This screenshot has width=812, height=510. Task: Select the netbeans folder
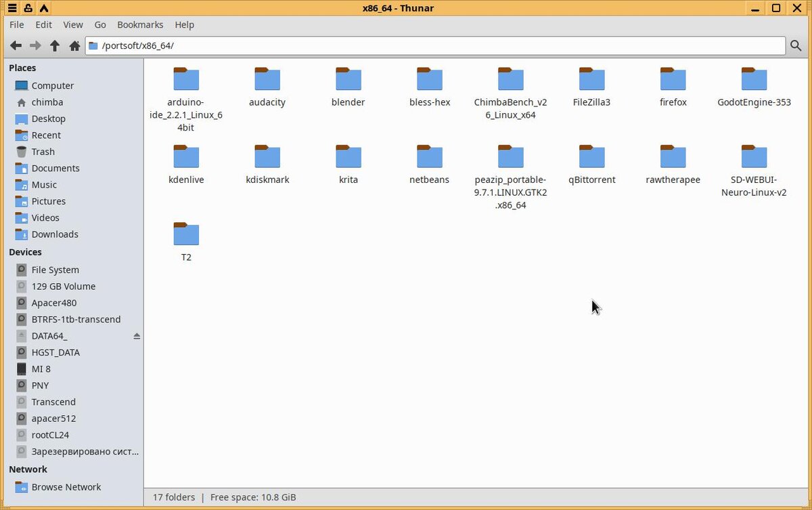coord(430,165)
